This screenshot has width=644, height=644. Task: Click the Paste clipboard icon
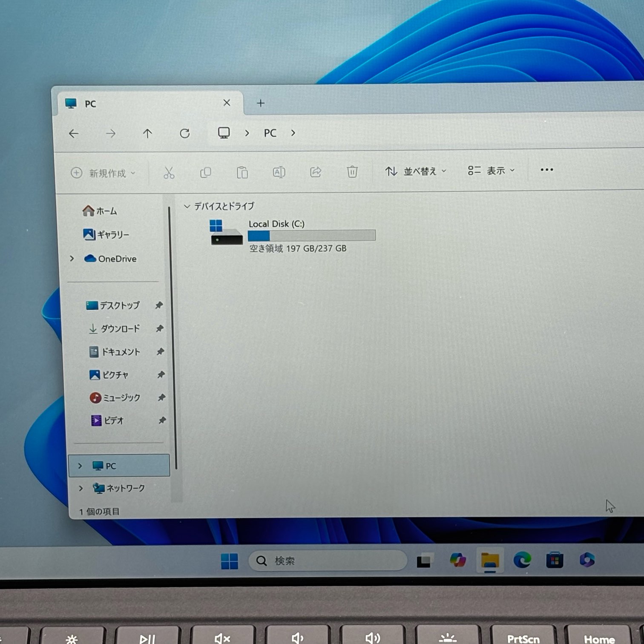tap(242, 172)
